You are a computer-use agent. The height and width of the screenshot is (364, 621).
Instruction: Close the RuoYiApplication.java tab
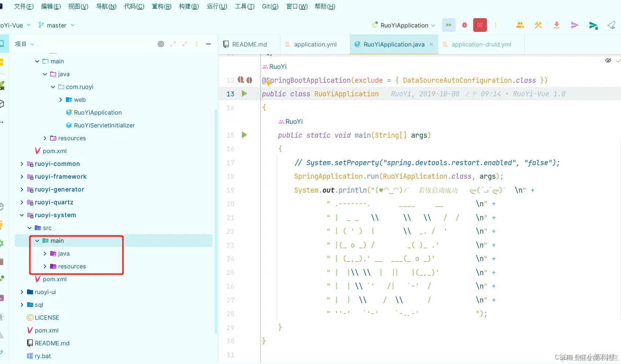[x=431, y=44]
